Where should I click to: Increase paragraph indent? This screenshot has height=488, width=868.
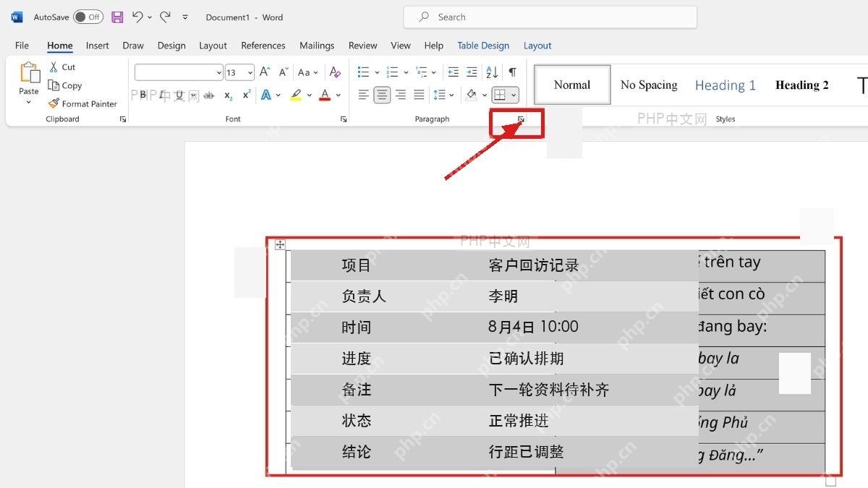point(472,72)
